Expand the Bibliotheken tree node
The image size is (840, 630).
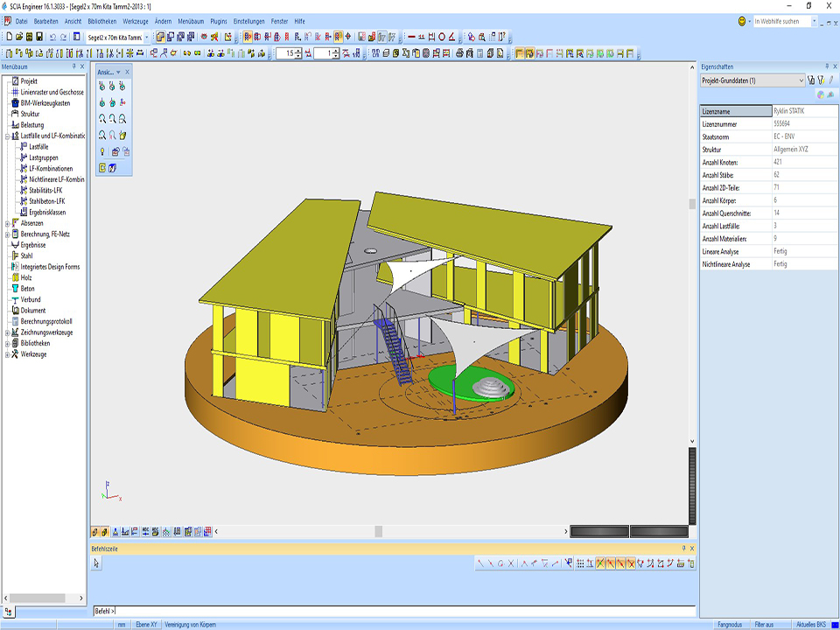point(7,343)
